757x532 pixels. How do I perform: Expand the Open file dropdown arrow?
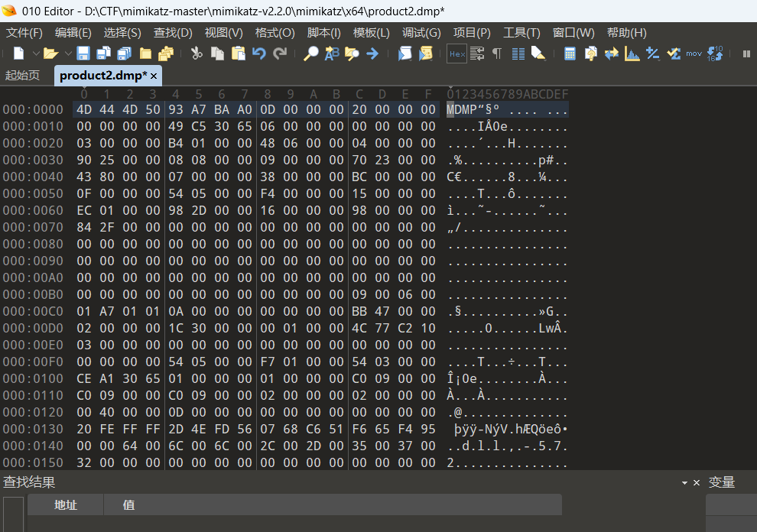pos(67,54)
